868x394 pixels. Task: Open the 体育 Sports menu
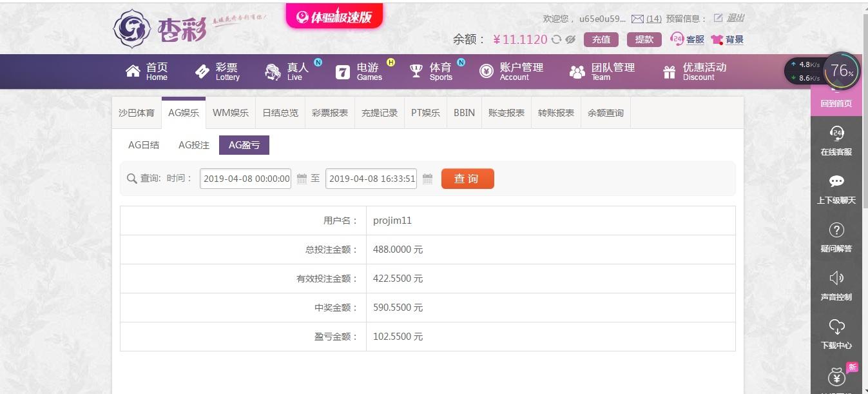(441, 71)
